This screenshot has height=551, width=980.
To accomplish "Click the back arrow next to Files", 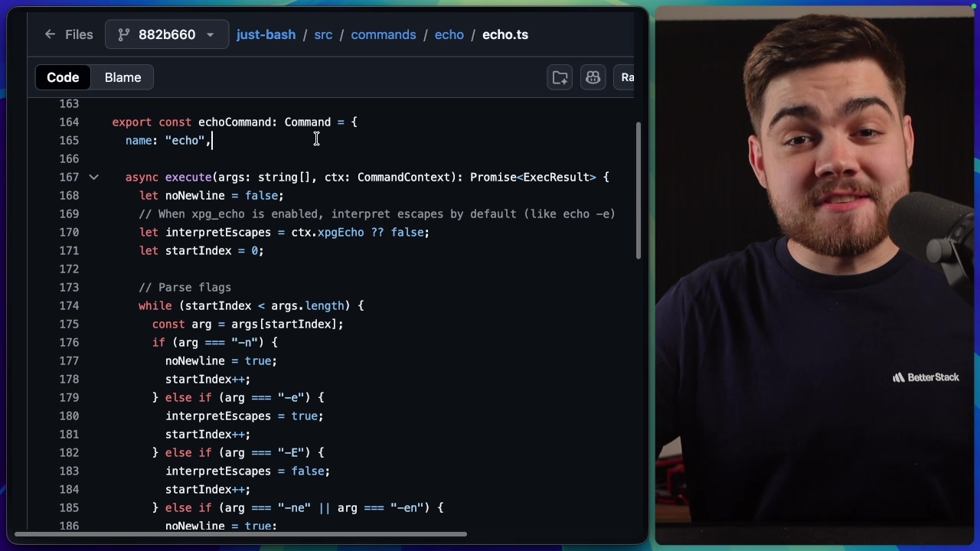I will tap(50, 34).
